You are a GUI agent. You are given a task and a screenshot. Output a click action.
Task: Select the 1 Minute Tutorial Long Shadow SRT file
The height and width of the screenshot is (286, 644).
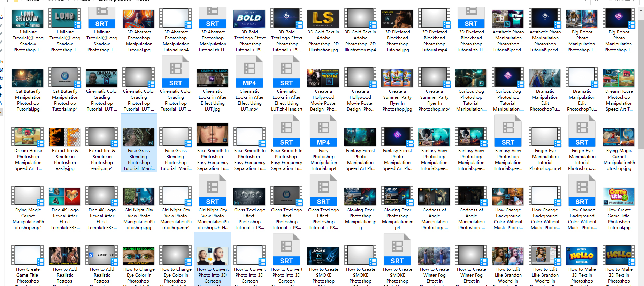point(102,18)
